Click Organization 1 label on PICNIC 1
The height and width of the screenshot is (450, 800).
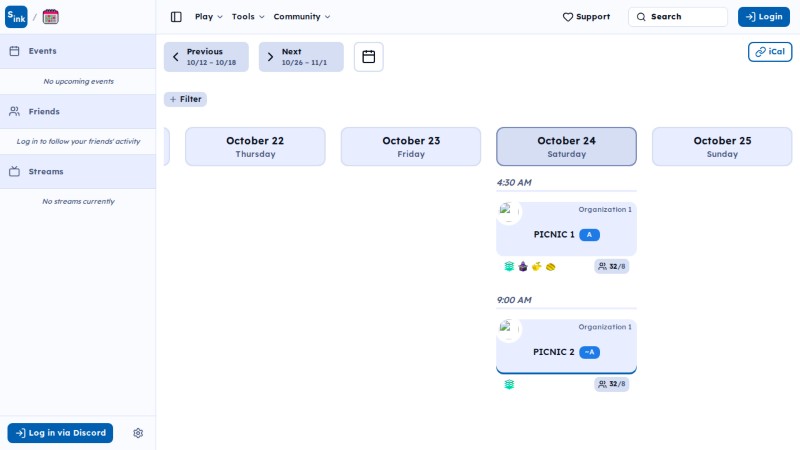605,210
